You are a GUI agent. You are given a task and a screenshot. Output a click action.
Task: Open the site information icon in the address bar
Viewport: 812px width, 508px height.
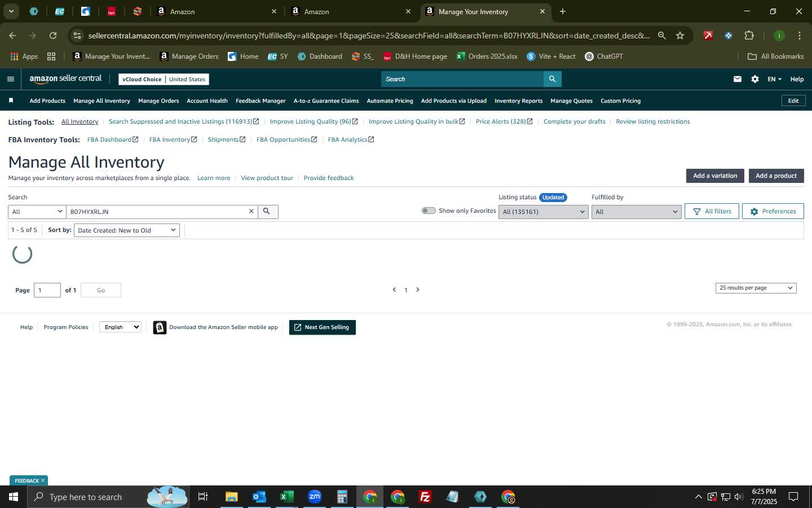pos(77,36)
